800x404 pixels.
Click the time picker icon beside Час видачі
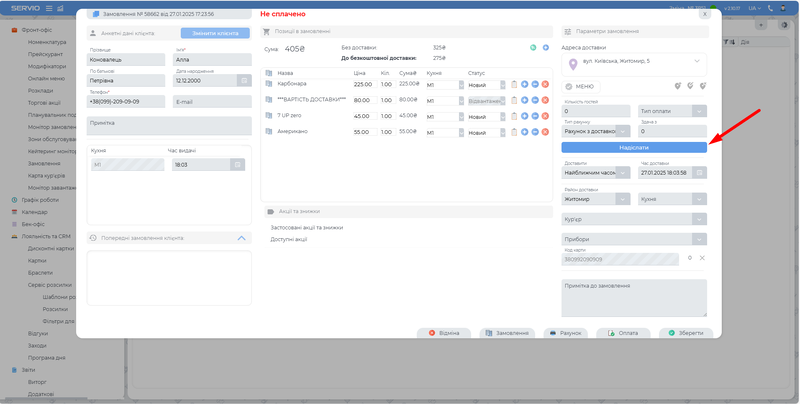[x=238, y=165]
